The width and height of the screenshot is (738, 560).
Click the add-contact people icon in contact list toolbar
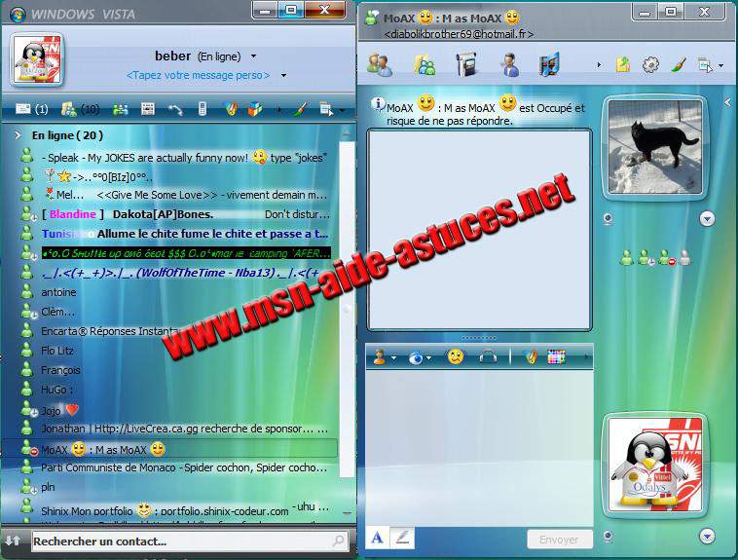[x=121, y=110]
